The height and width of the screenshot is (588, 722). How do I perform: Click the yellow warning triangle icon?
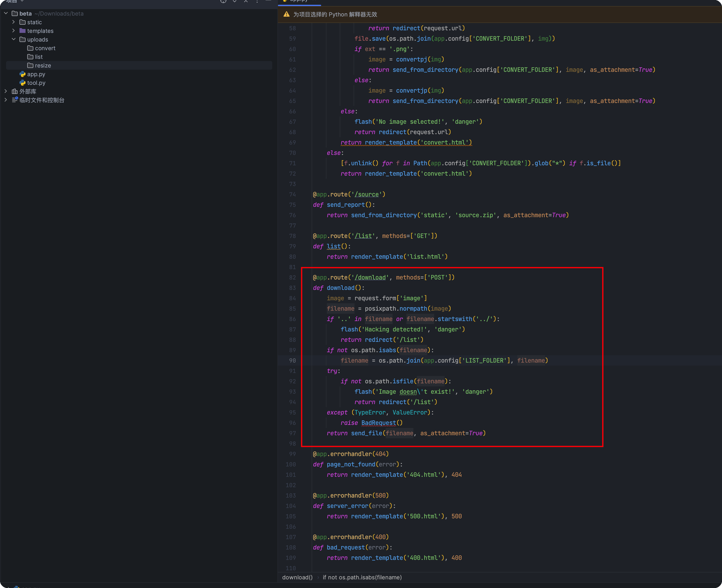(x=286, y=14)
